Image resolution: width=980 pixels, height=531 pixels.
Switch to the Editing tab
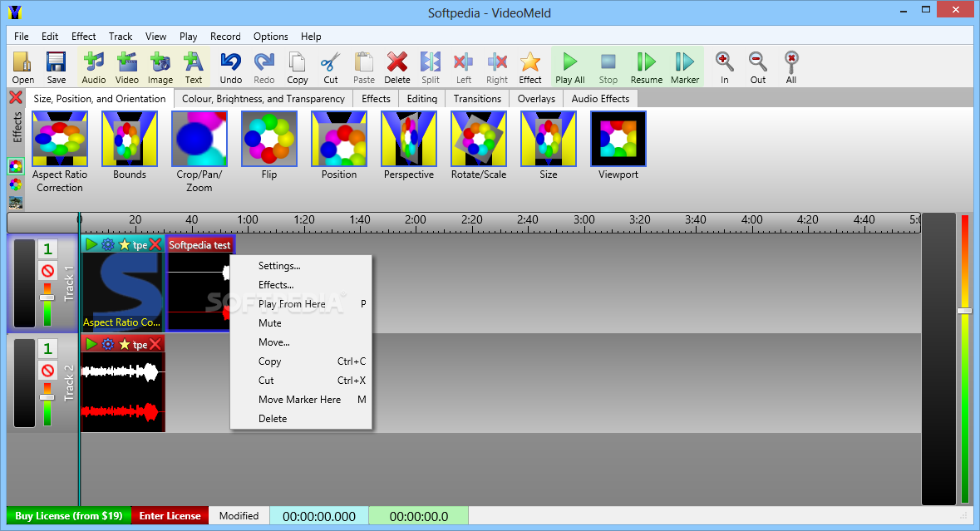pos(422,99)
